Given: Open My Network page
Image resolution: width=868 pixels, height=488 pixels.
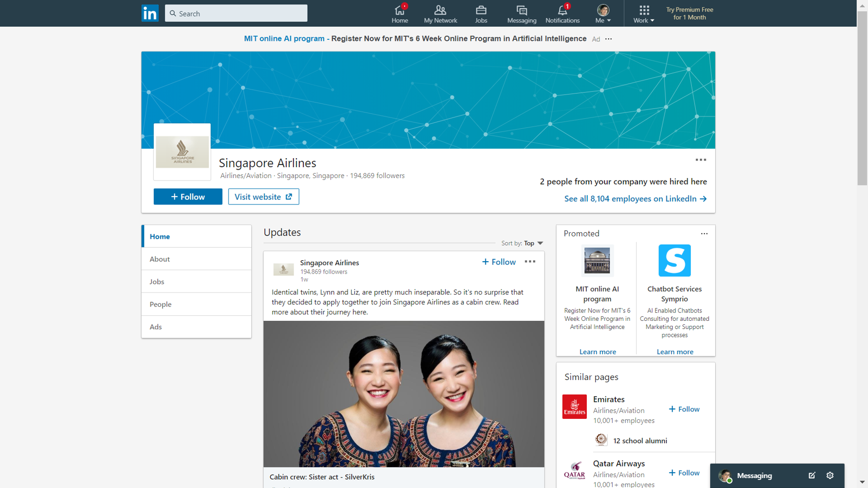Looking at the screenshot, I should [440, 14].
